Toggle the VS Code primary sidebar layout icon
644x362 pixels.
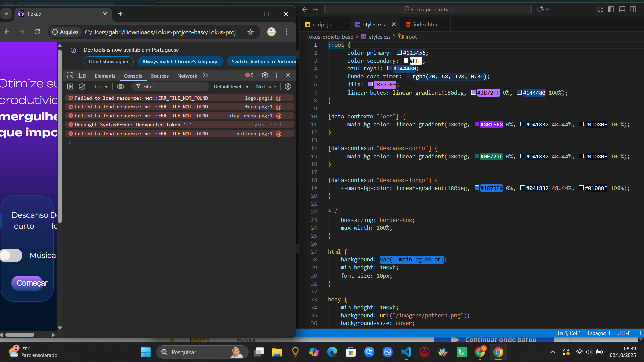click(x=611, y=9)
